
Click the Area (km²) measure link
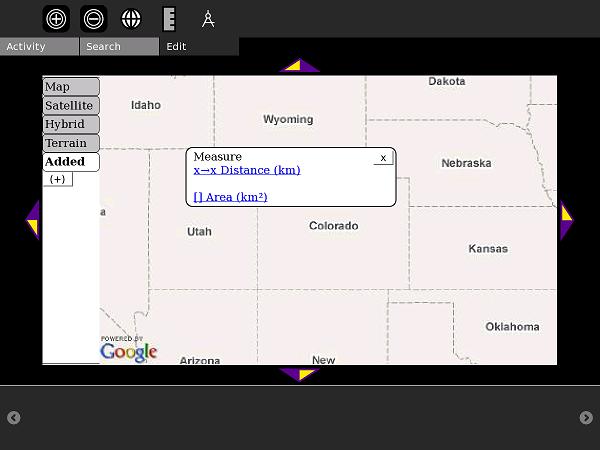(x=230, y=197)
